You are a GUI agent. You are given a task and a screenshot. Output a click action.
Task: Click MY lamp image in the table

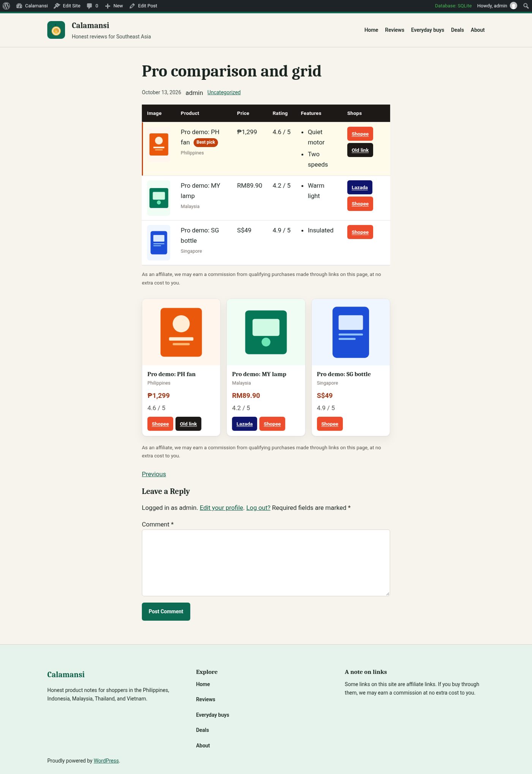point(159,198)
